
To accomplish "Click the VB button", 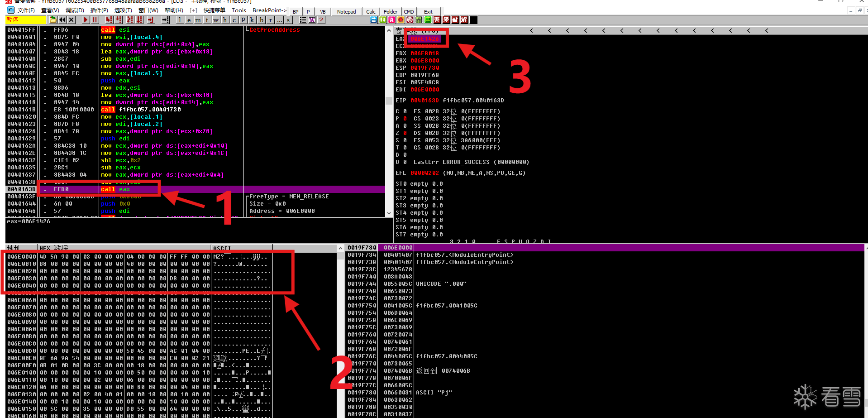I will click(323, 12).
